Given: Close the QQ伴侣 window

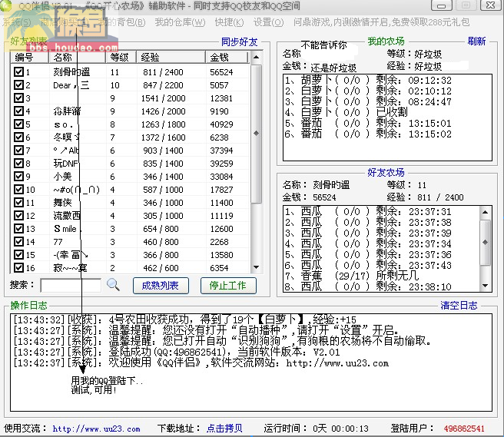Looking at the screenshot, I should coord(490,5).
